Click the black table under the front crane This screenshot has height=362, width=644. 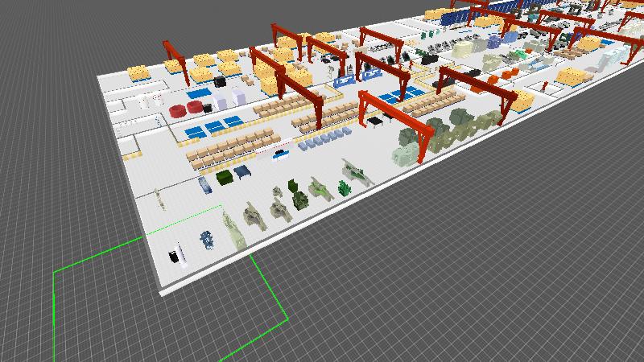376,121
